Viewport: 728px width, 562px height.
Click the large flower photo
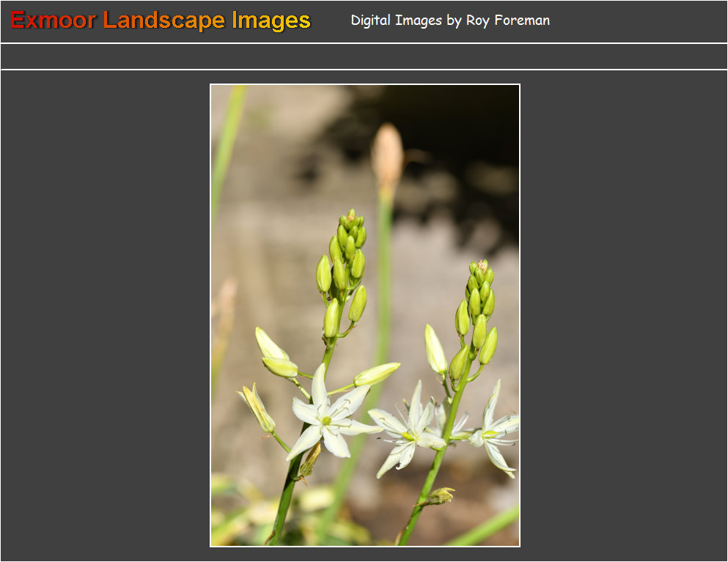[x=365, y=315]
